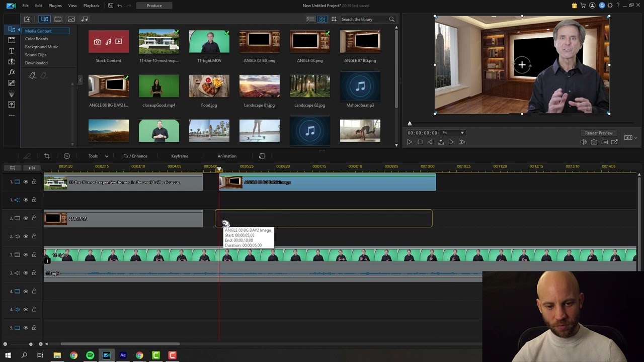
Task: Filter library to show videos only
Action: click(58, 19)
